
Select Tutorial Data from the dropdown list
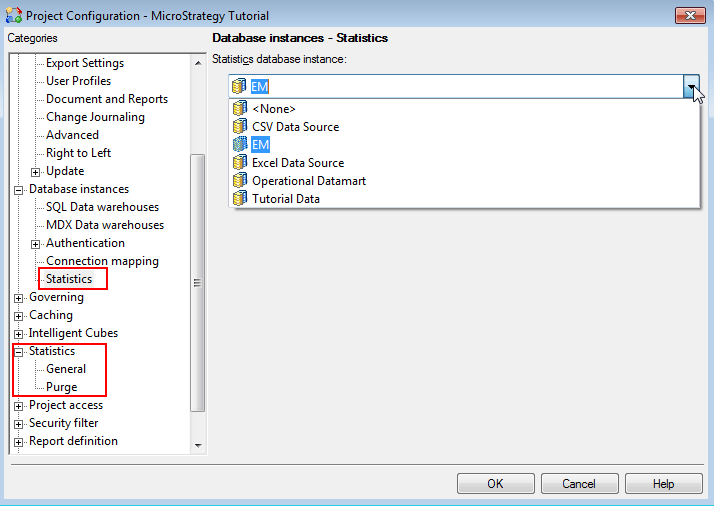click(x=285, y=199)
